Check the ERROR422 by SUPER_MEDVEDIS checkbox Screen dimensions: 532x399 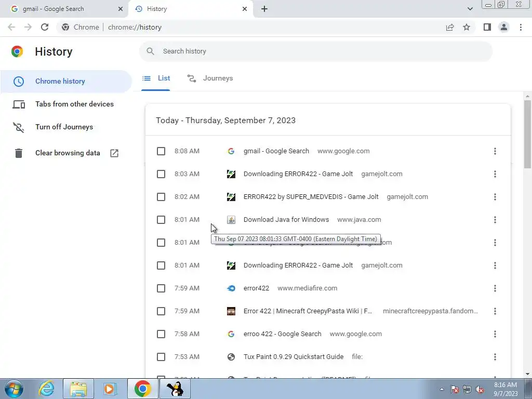point(161,197)
